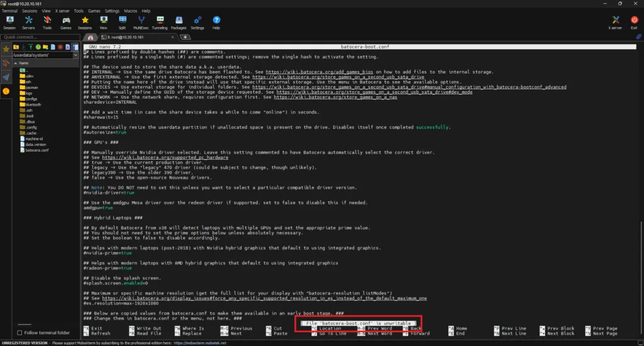The width and height of the screenshot is (644, 346).
Task: Open the Tunneling toolbar icon
Action: (160, 23)
